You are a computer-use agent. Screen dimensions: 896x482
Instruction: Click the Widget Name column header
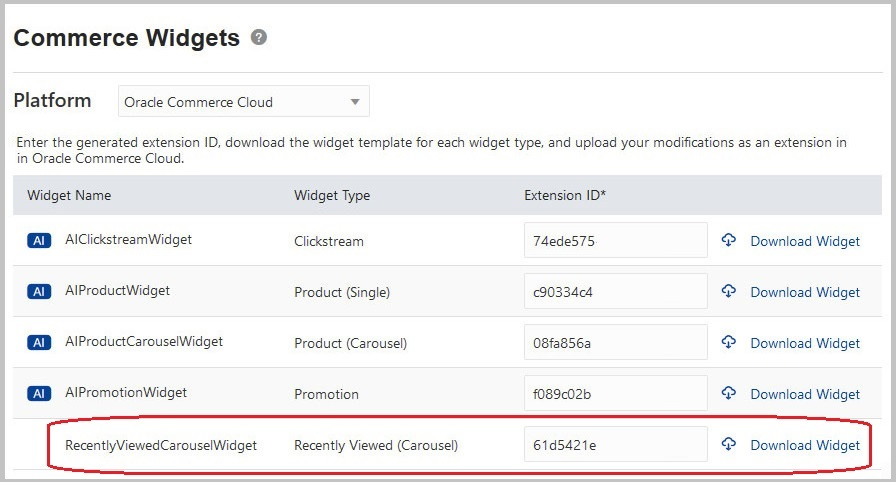coord(69,195)
